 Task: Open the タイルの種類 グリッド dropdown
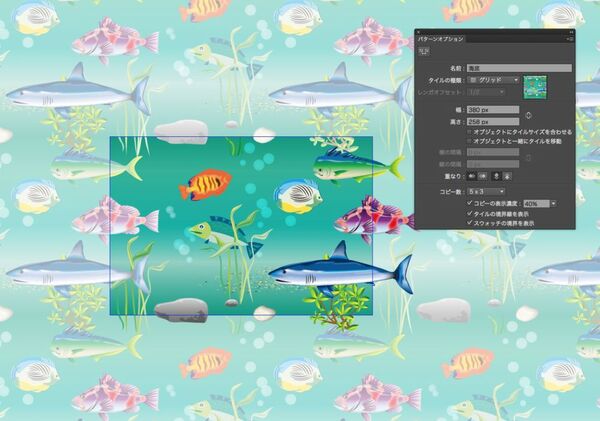pyautogui.click(x=494, y=80)
